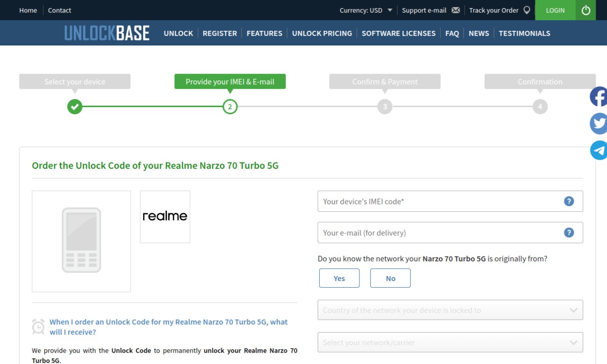
Task: Click the help icon in e-mail field
Action: [569, 233]
